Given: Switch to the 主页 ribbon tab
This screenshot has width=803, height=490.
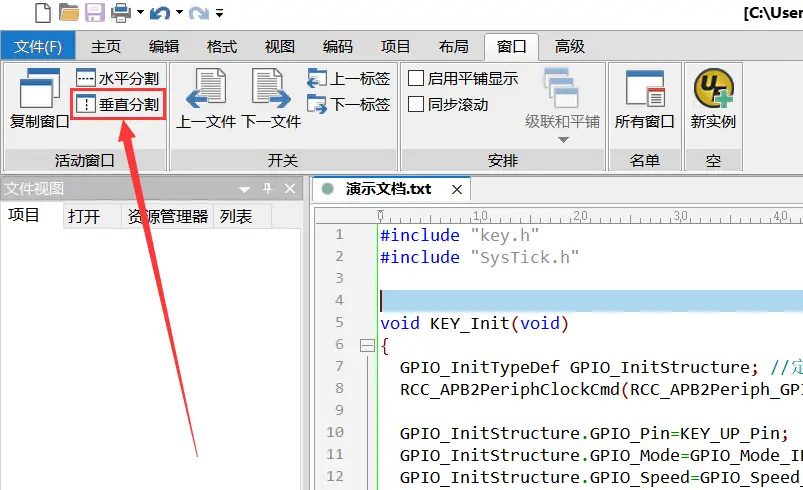Looking at the screenshot, I should (106, 47).
